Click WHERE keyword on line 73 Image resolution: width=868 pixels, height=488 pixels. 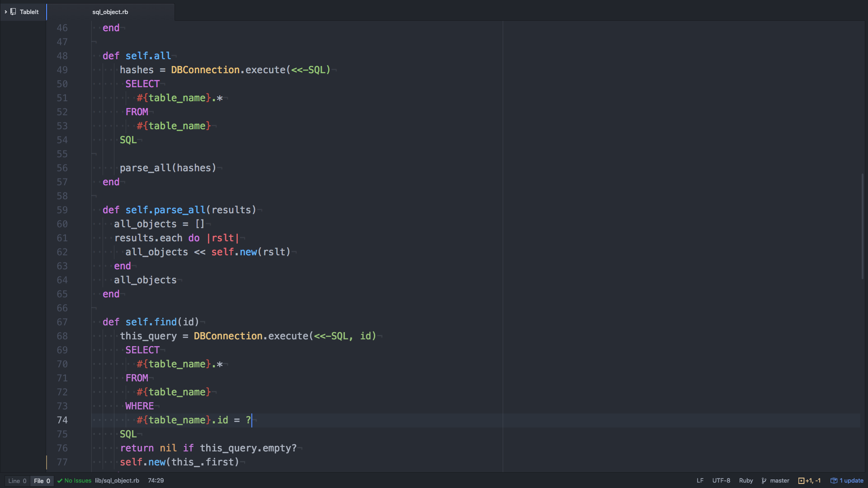tap(140, 406)
